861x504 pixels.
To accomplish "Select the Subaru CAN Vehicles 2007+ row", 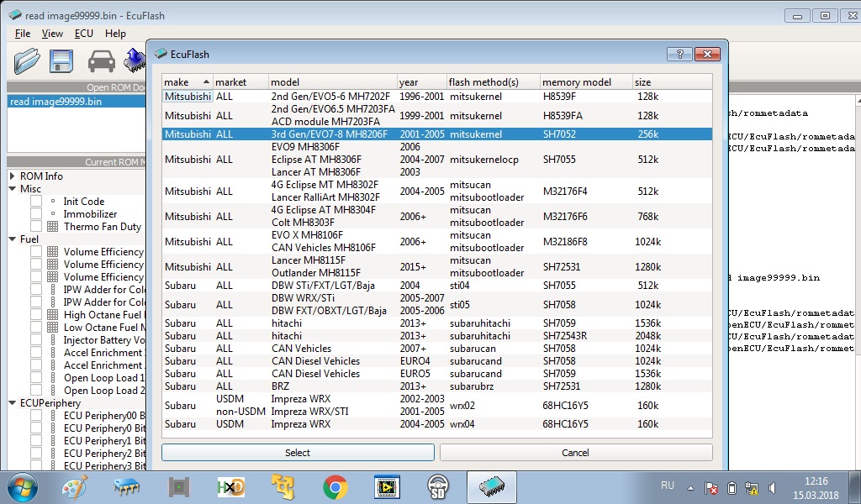I will click(437, 349).
